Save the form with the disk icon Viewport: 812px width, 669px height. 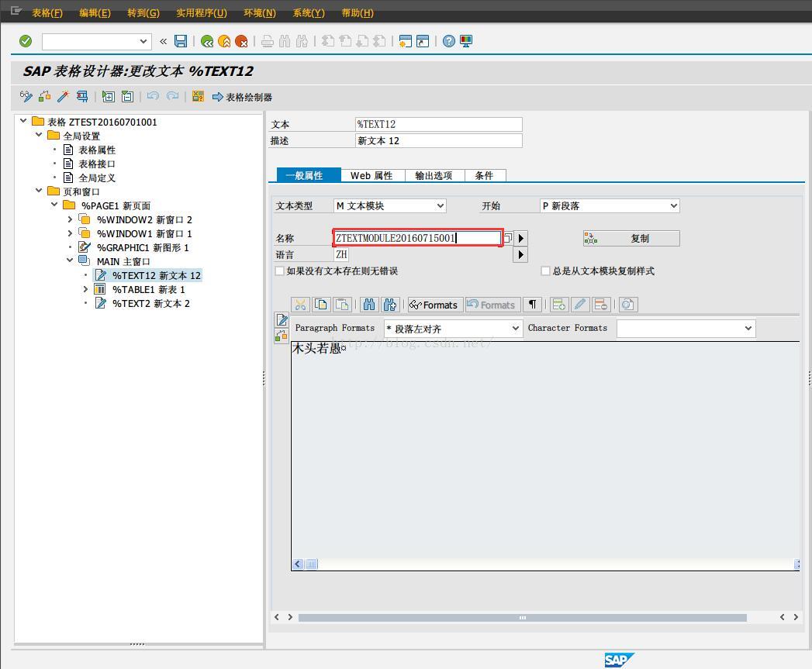coord(180,41)
